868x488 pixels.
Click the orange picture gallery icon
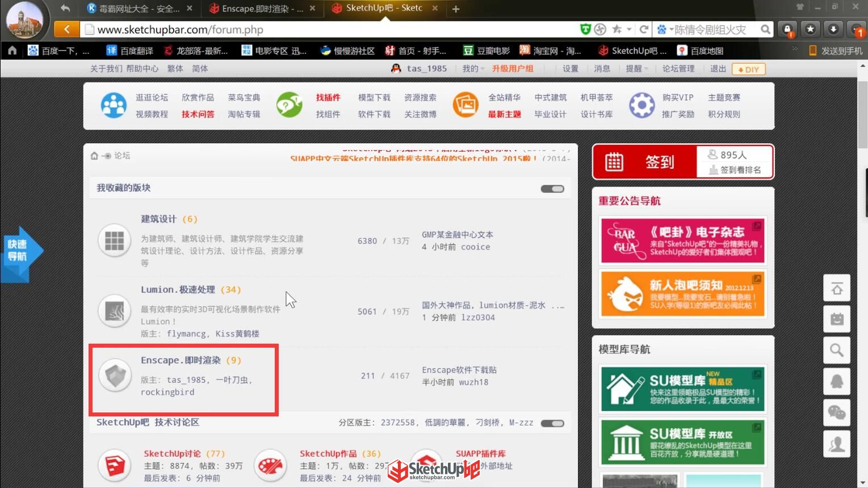pyautogui.click(x=466, y=105)
